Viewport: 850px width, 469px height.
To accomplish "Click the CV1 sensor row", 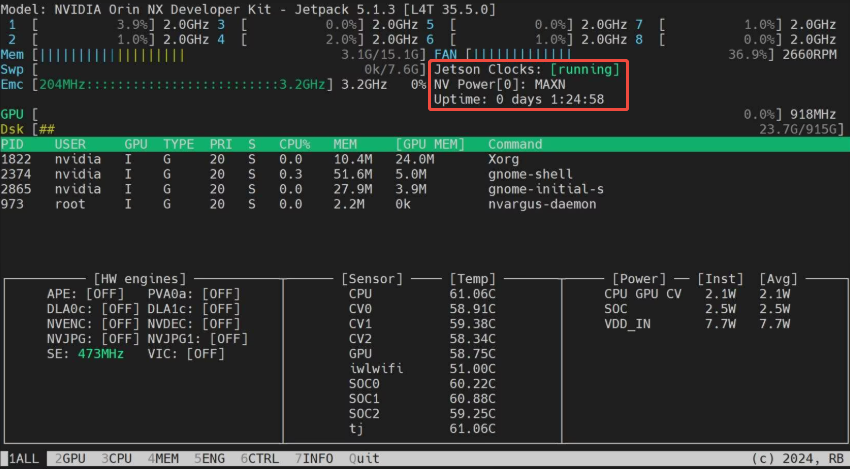I will [x=422, y=324].
